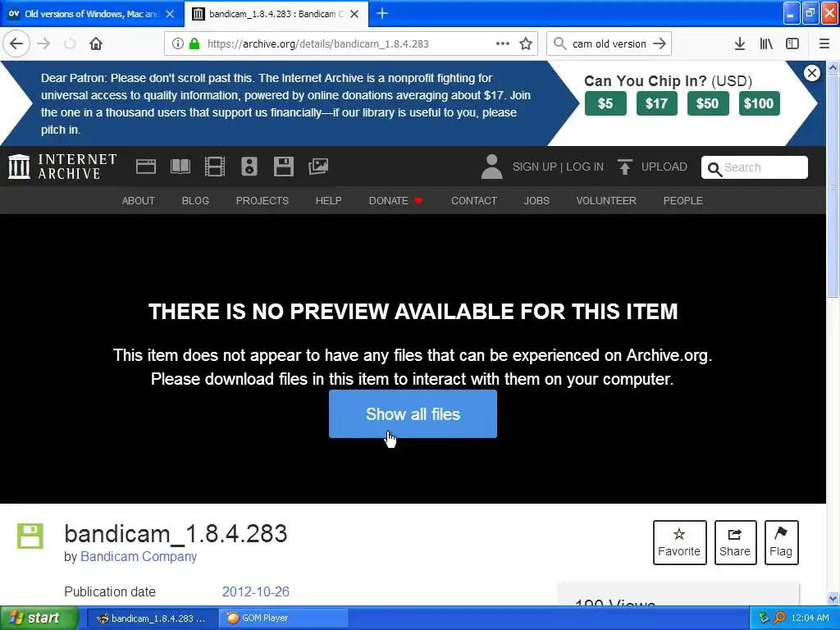This screenshot has width=840, height=630.
Task: Click the SIGN UP link
Action: (x=535, y=167)
